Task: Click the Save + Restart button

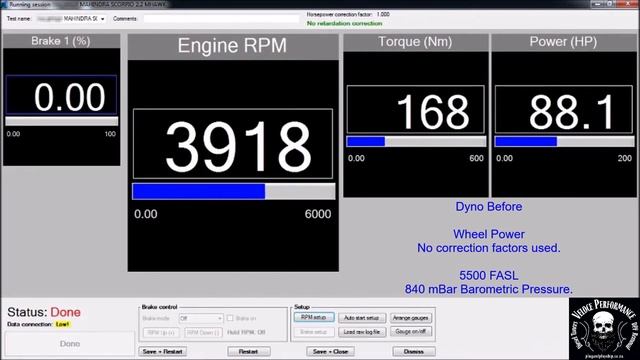Action: (162, 351)
